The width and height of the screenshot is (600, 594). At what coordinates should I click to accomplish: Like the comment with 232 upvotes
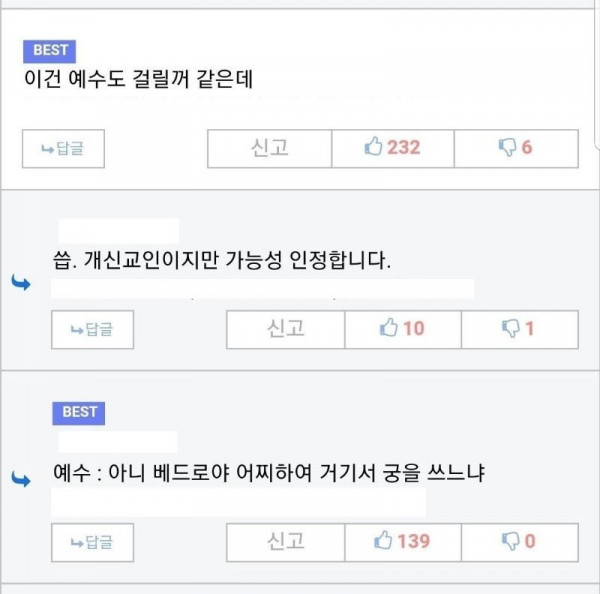tap(393, 148)
